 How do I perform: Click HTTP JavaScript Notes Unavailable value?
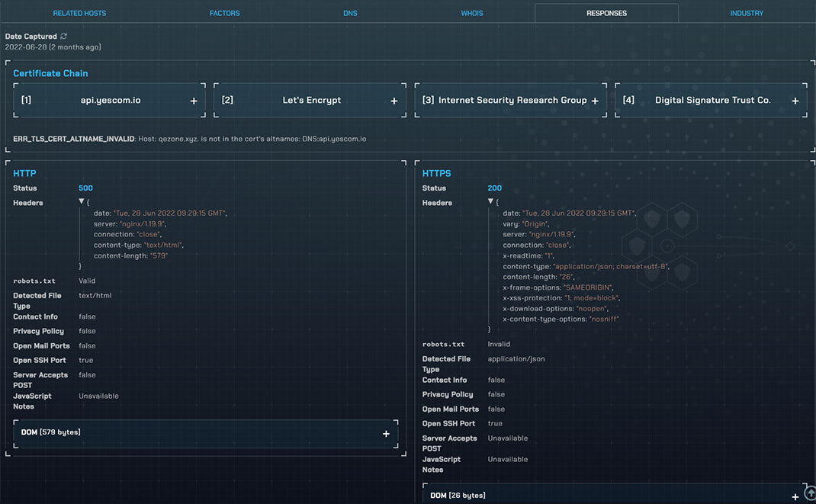99,396
